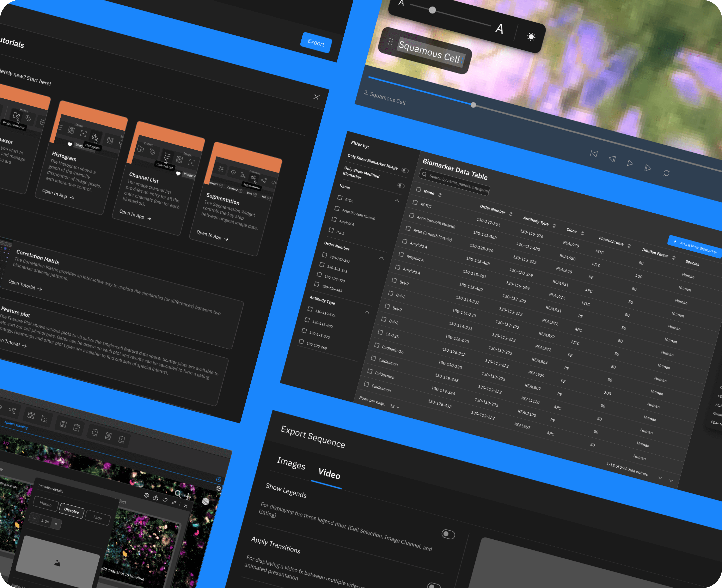Sort table by Clone column
This screenshot has width=722, height=588.
click(582, 233)
